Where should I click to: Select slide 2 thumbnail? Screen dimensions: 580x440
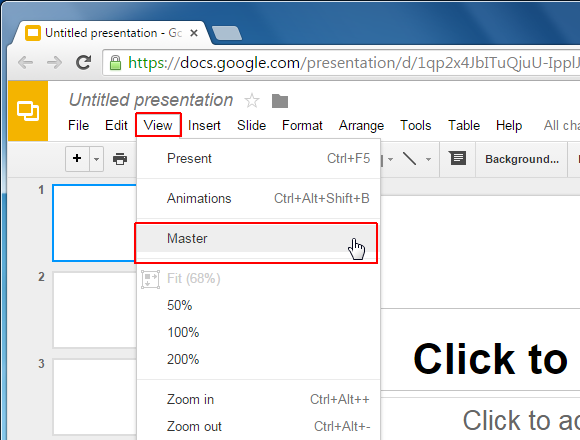[95, 310]
